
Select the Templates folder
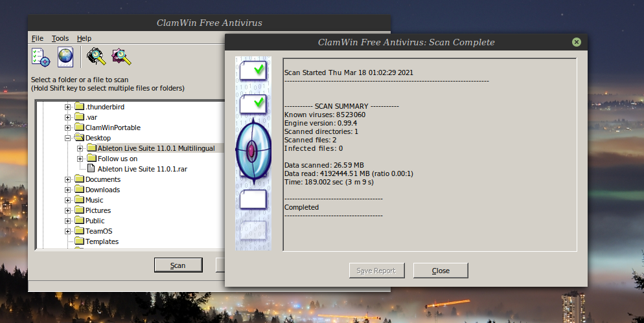point(102,241)
